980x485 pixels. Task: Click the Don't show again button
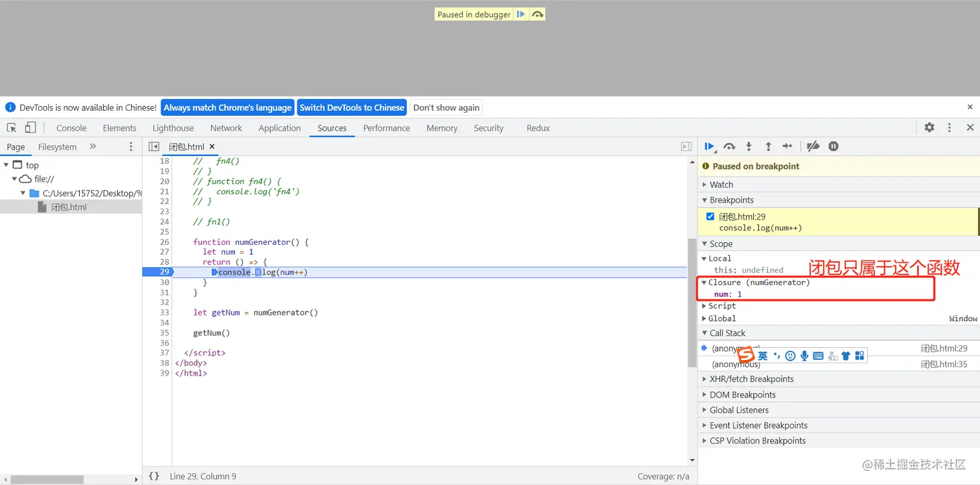[446, 107]
